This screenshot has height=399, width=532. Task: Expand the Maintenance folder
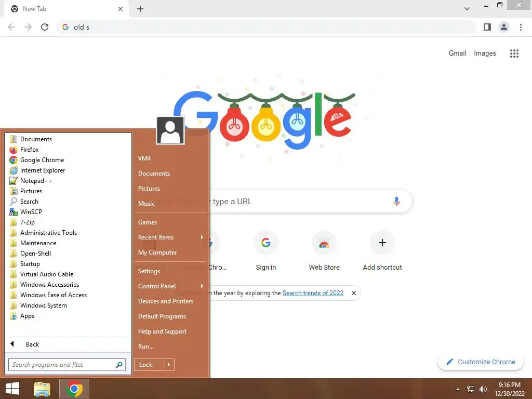tap(38, 243)
